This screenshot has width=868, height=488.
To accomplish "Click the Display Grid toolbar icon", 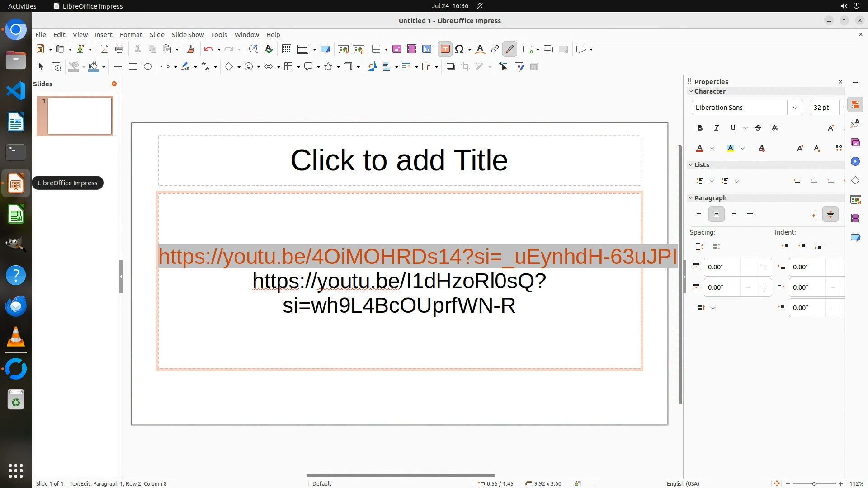I will [286, 49].
